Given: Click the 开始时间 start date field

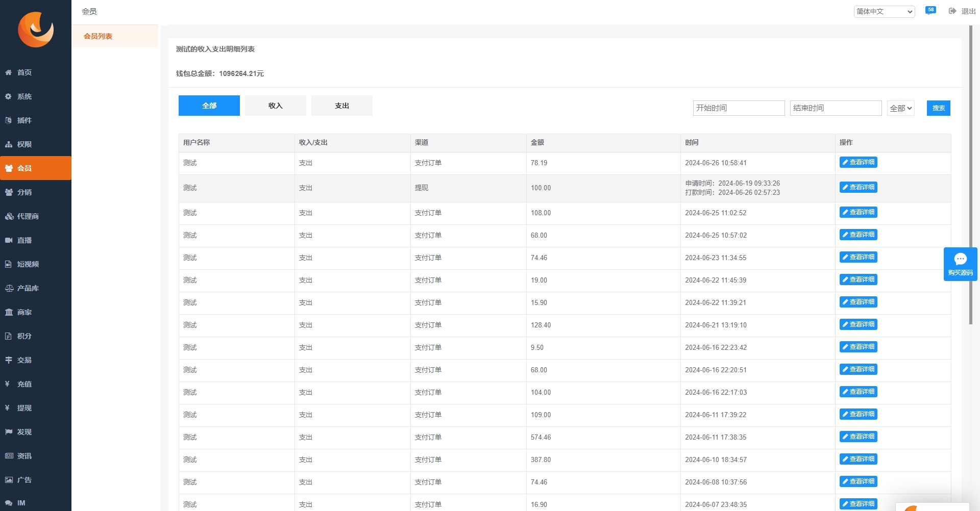Looking at the screenshot, I should 739,108.
